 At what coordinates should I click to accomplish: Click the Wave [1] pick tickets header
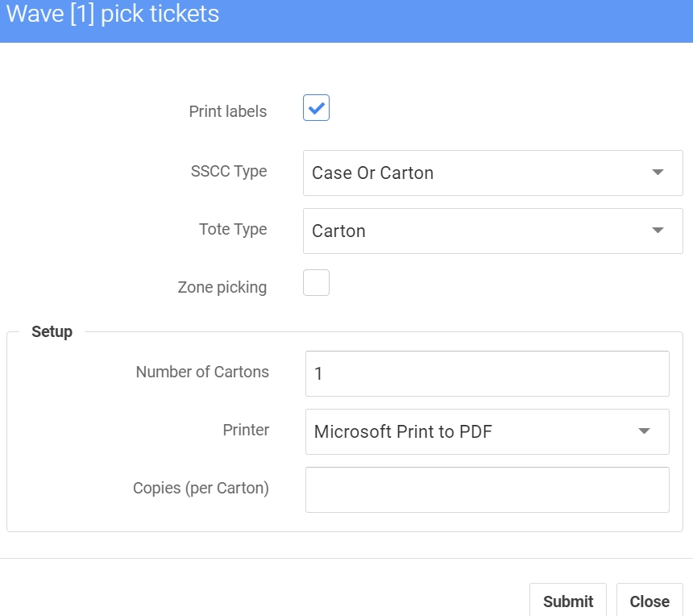pos(112,14)
